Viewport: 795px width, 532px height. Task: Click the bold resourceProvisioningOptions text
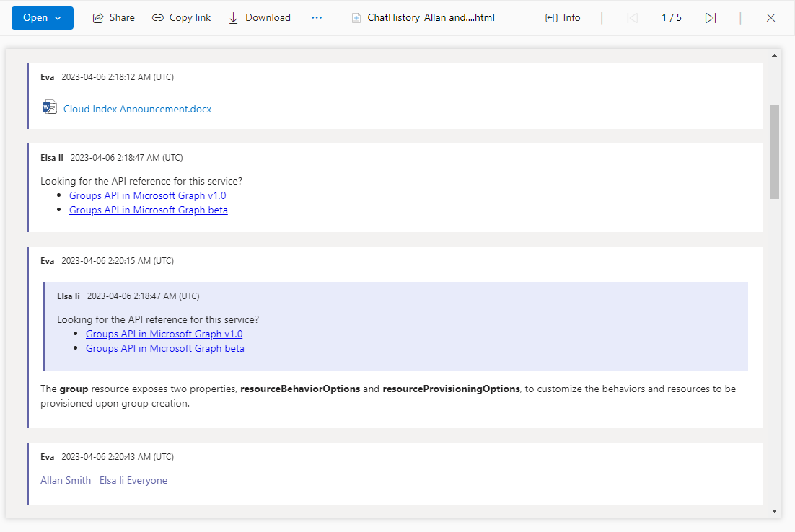point(451,389)
